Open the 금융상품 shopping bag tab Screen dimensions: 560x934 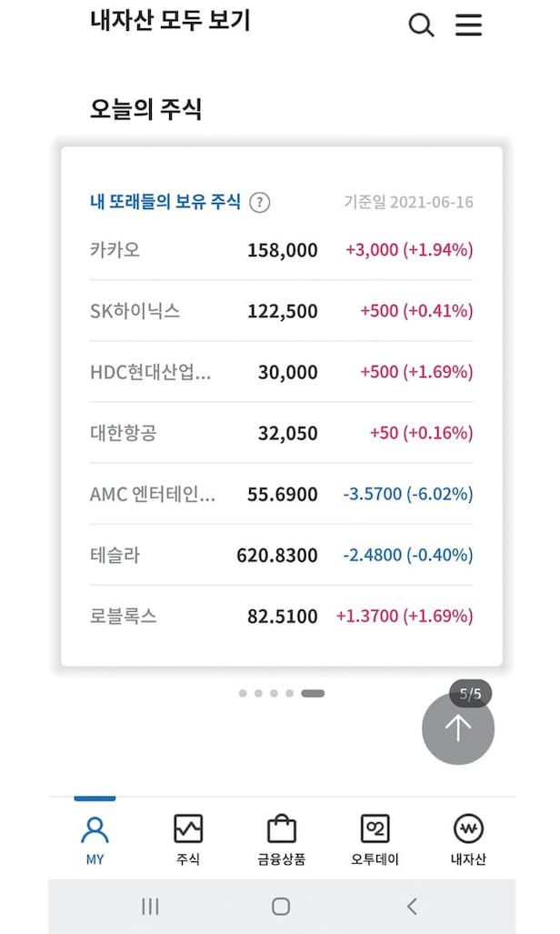click(281, 838)
